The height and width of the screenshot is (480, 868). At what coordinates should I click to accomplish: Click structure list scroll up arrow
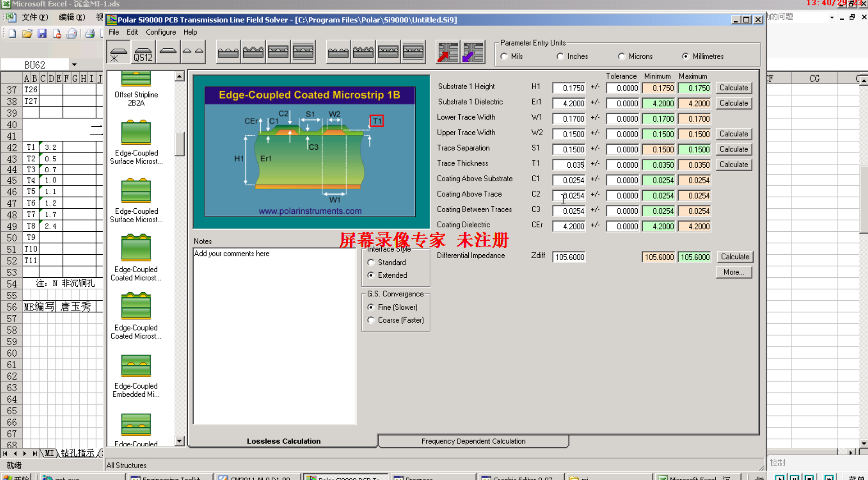click(x=179, y=76)
